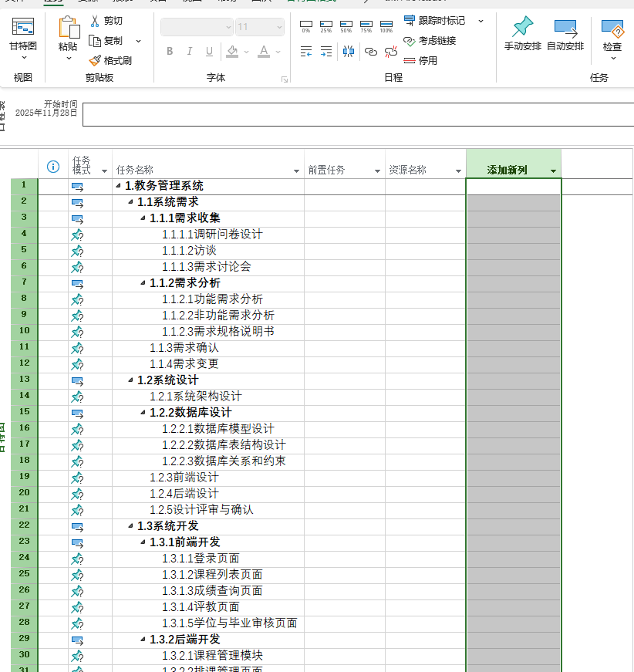634x672 pixels.
Task: Select the task 1.1.3需求确认
Action: pyautogui.click(x=184, y=347)
